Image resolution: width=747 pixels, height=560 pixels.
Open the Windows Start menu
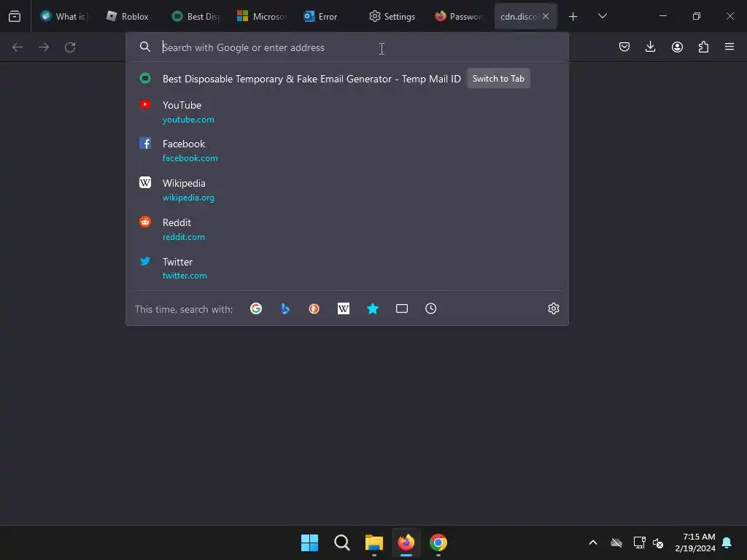(x=309, y=542)
